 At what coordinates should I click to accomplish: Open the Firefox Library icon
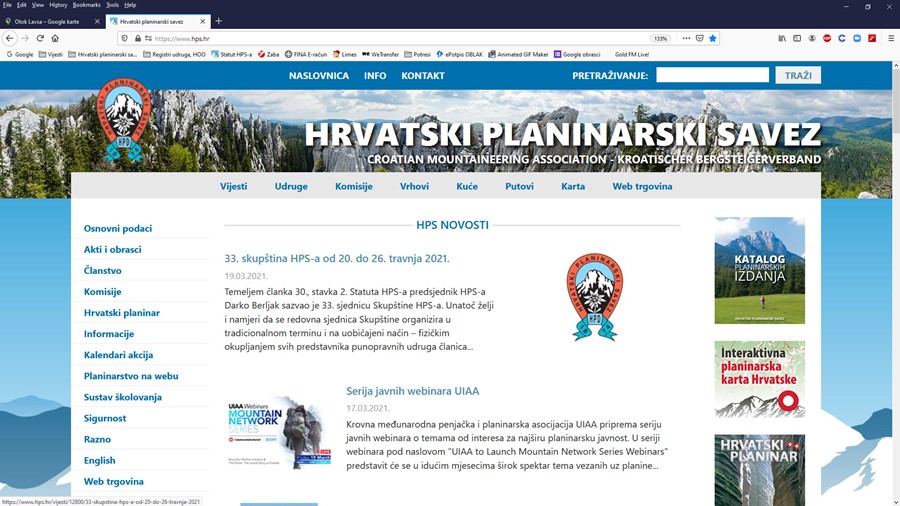click(782, 38)
